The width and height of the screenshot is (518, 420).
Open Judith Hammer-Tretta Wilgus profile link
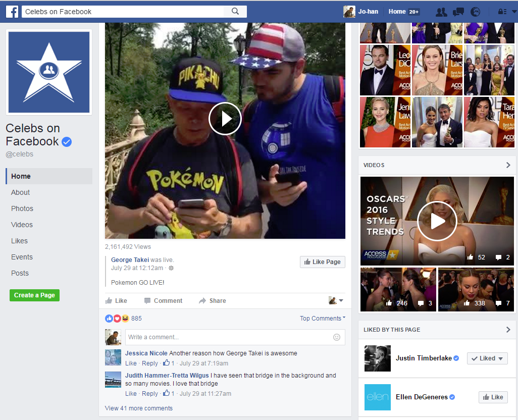point(167,376)
